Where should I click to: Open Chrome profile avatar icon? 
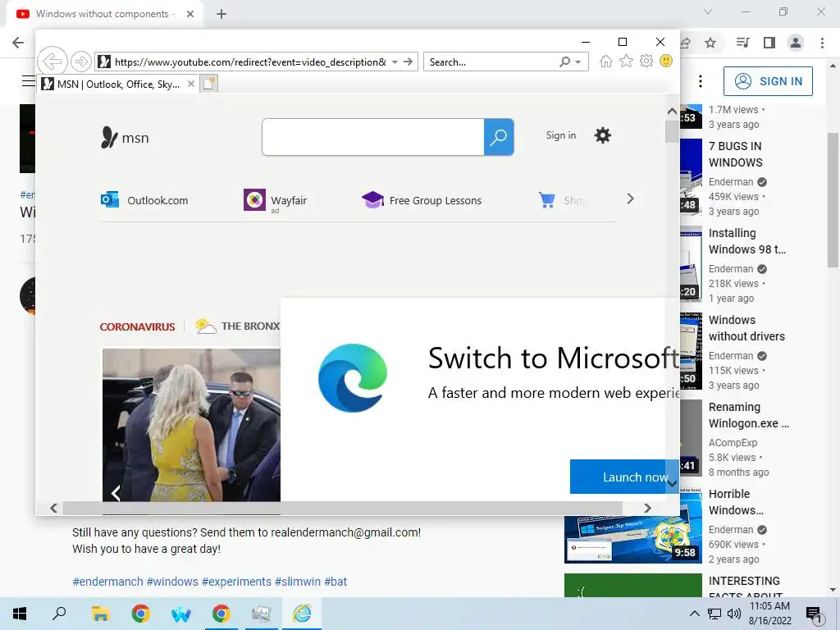tap(796, 43)
